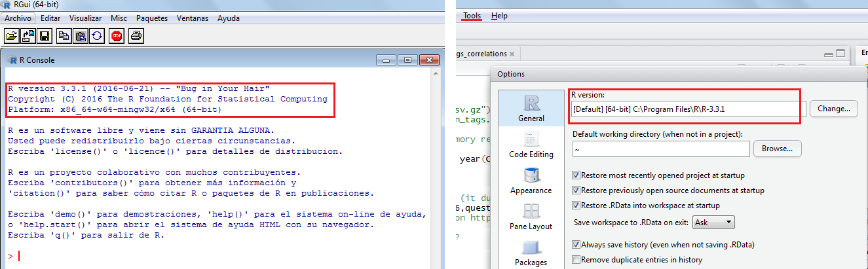
Task: Click the Print printer icon in RGui
Action: tap(136, 36)
